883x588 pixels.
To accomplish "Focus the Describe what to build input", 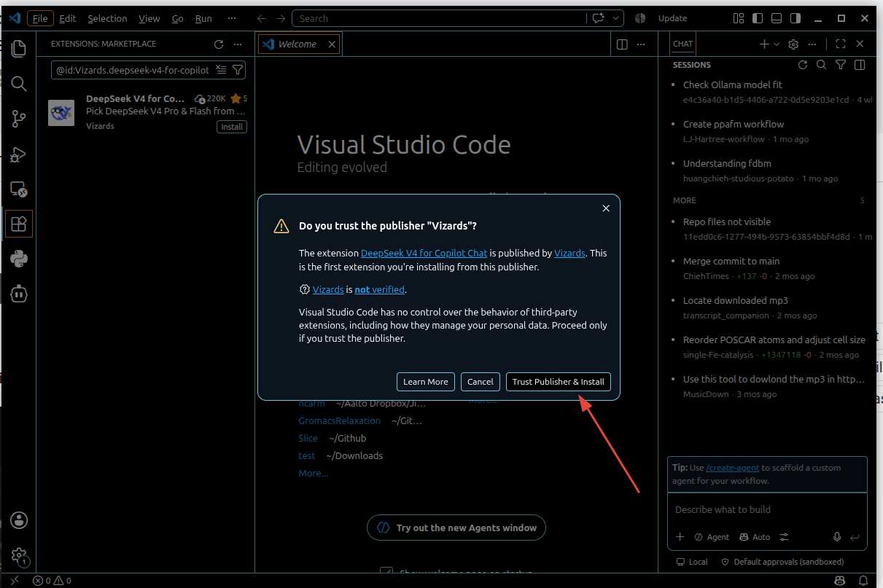I will pyautogui.click(x=767, y=510).
